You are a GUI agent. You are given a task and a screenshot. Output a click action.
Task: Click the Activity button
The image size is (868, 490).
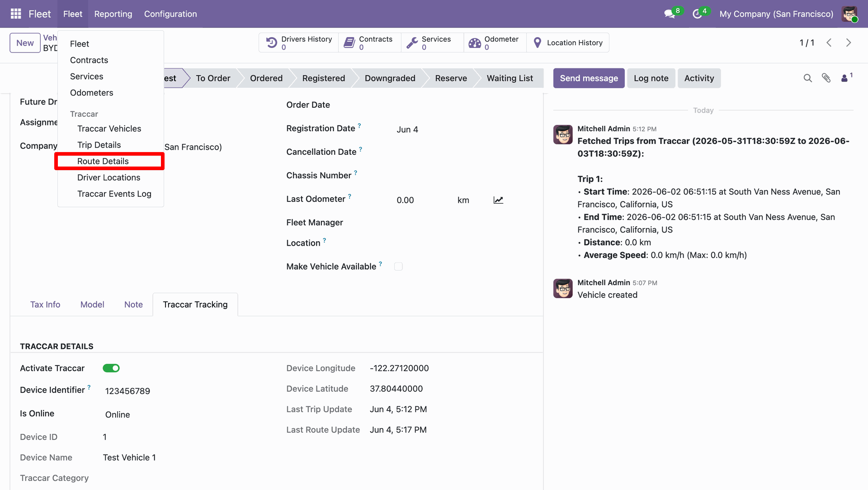tap(699, 78)
